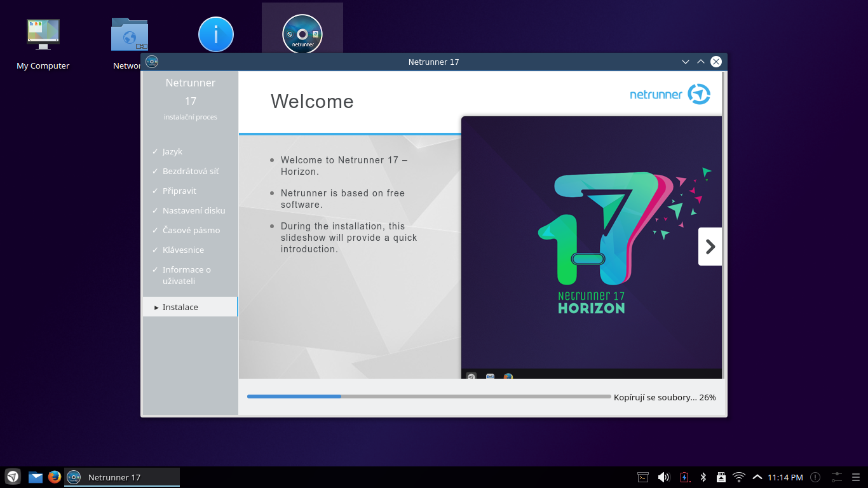Select the active Instalace step
This screenshot has height=488, width=868.
[x=190, y=307]
